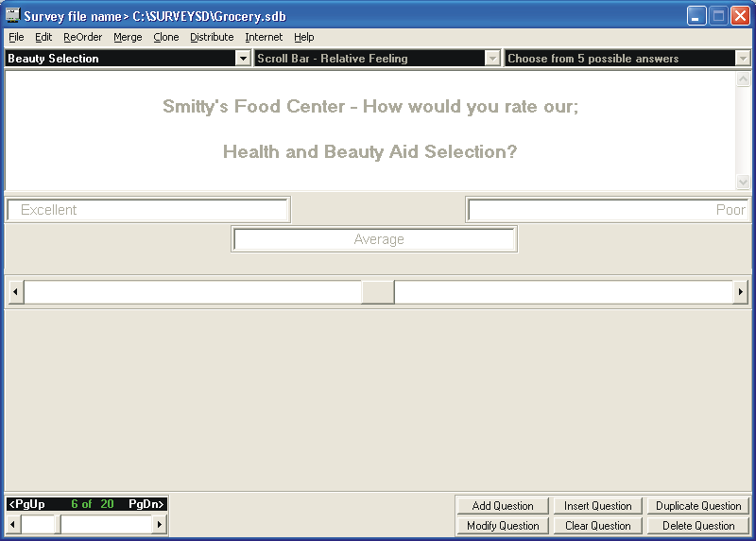Click the Insert Question button
The width and height of the screenshot is (756, 541).
tap(597, 506)
